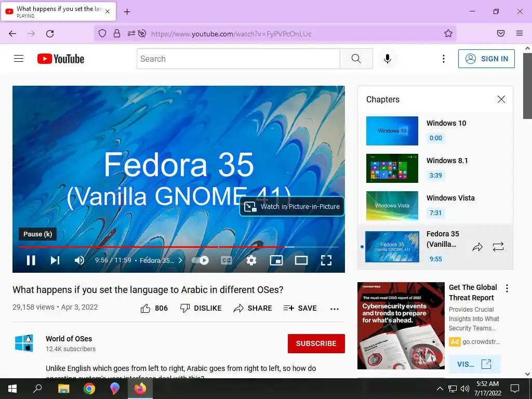Image resolution: width=532 pixels, height=399 pixels.
Task: Close the Chapters panel
Action: pos(501,99)
